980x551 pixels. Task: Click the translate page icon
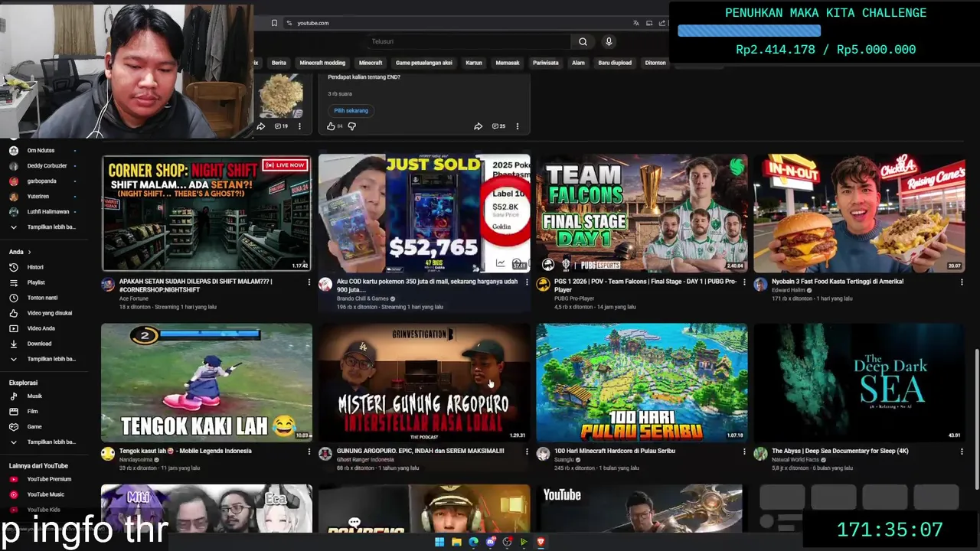(636, 23)
